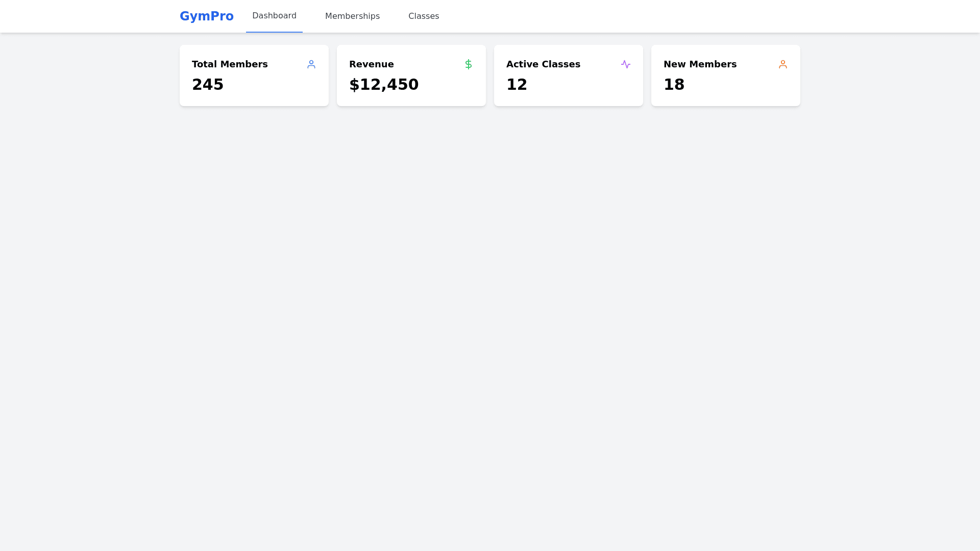
Task: Open the Dashboard tab
Action: 274,16
